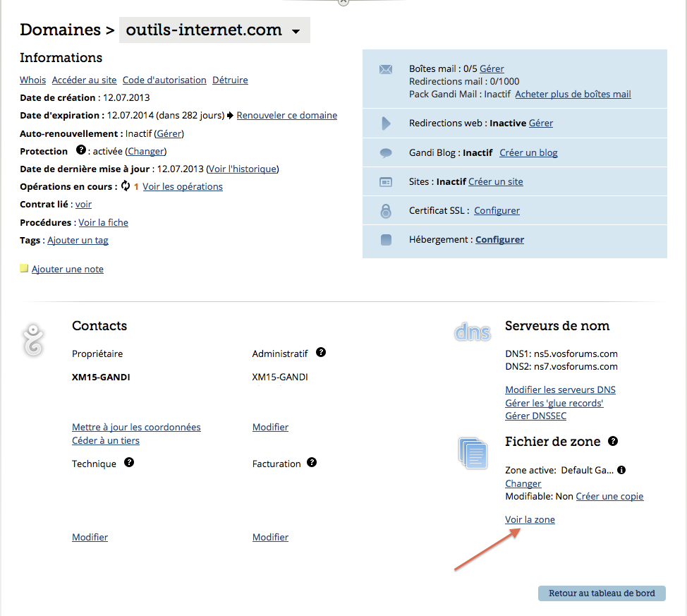Click the Sites window icon

coord(386,182)
